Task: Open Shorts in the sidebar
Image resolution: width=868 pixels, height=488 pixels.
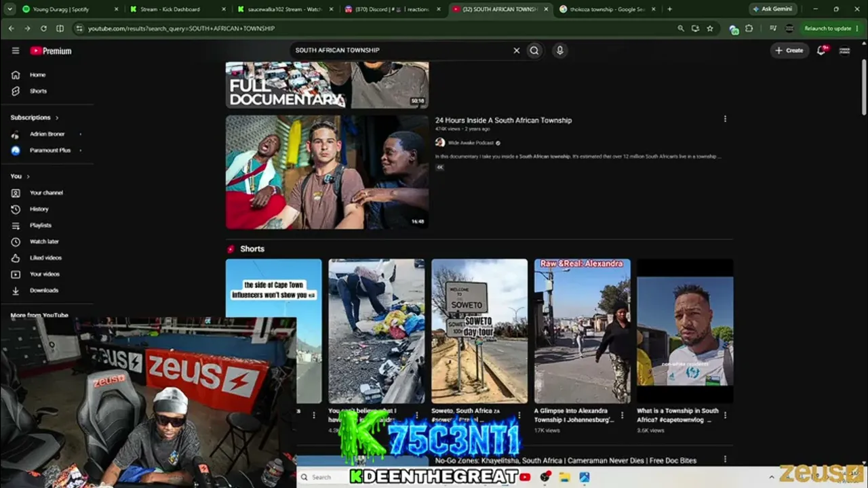Action: (38, 91)
